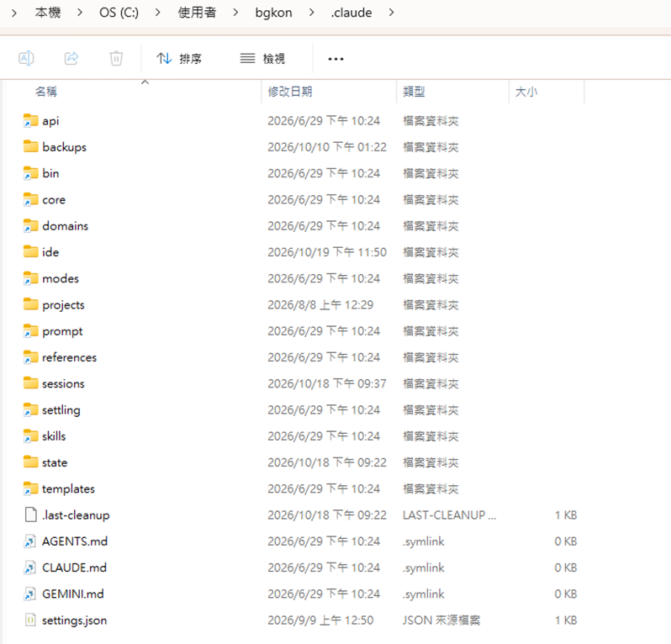Image resolution: width=671 pixels, height=644 pixels.
Task: Go to 使用者 in the breadcrumb
Action: pos(197,13)
